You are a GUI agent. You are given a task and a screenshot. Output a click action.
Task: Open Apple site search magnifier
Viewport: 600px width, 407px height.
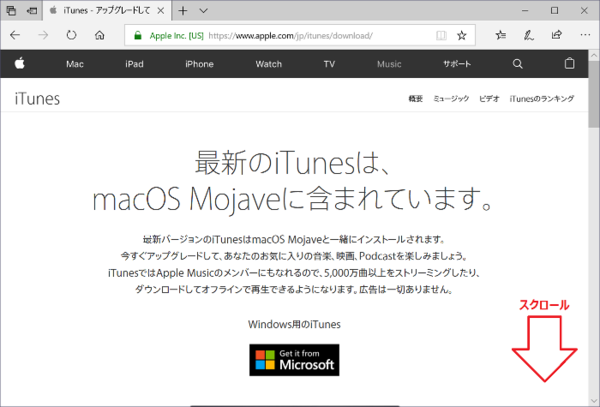point(517,64)
